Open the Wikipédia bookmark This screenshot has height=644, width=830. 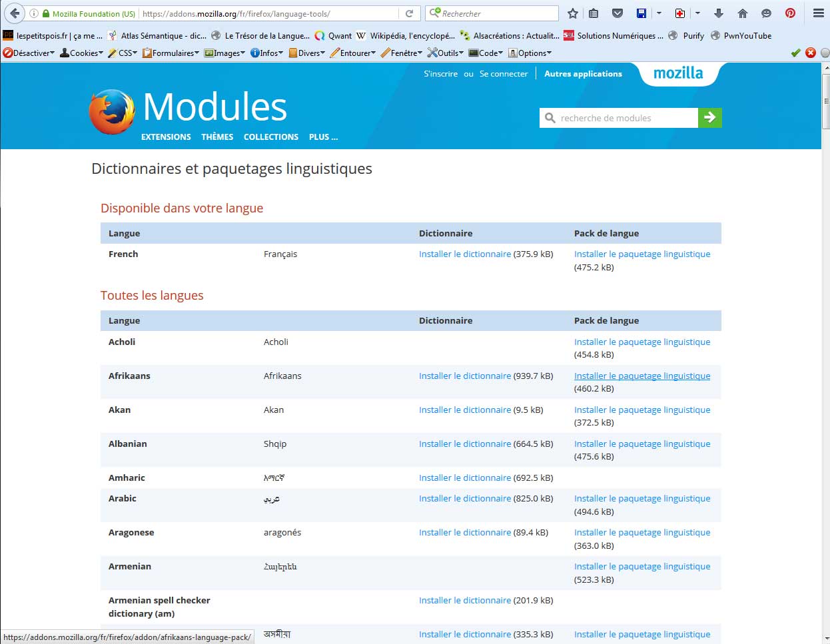pyautogui.click(x=406, y=36)
